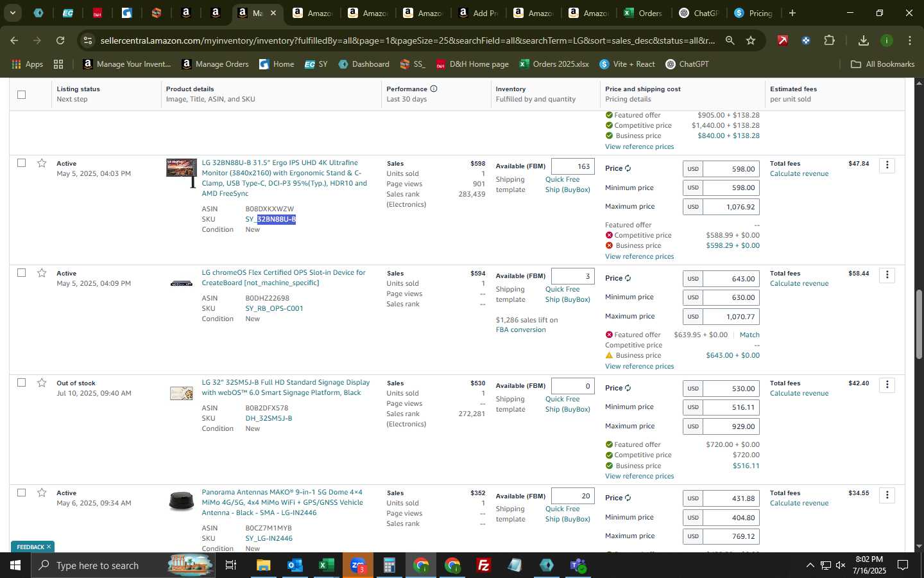Check the Panorama Antennas row checkbox
Viewport: 924px width, 578px height.
click(x=21, y=493)
